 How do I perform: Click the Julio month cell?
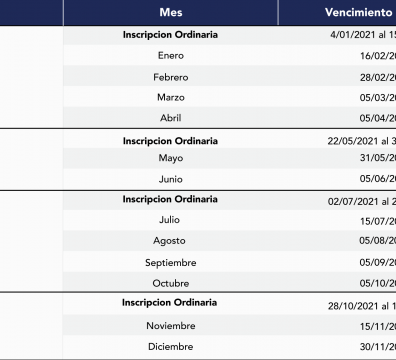pyautogui.click(x=169, y=220)
